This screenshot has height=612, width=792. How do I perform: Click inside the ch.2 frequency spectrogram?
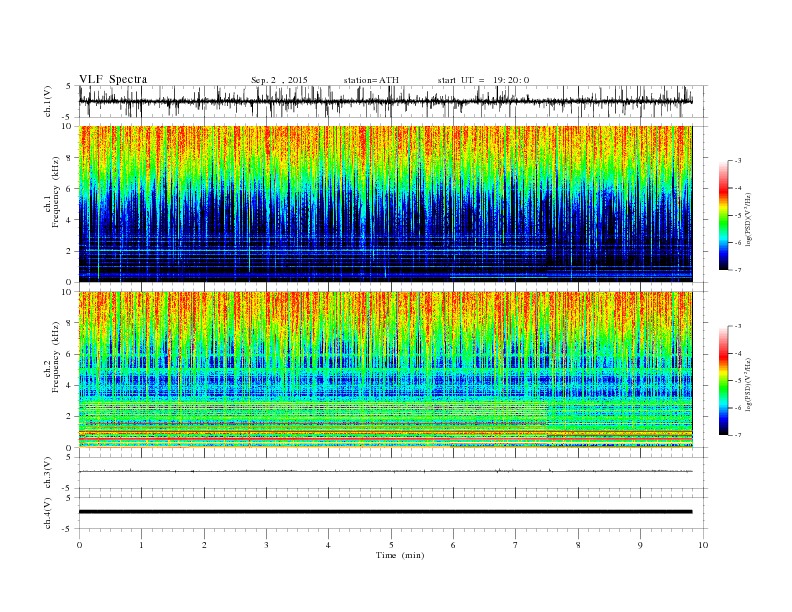tap(385, 370)
